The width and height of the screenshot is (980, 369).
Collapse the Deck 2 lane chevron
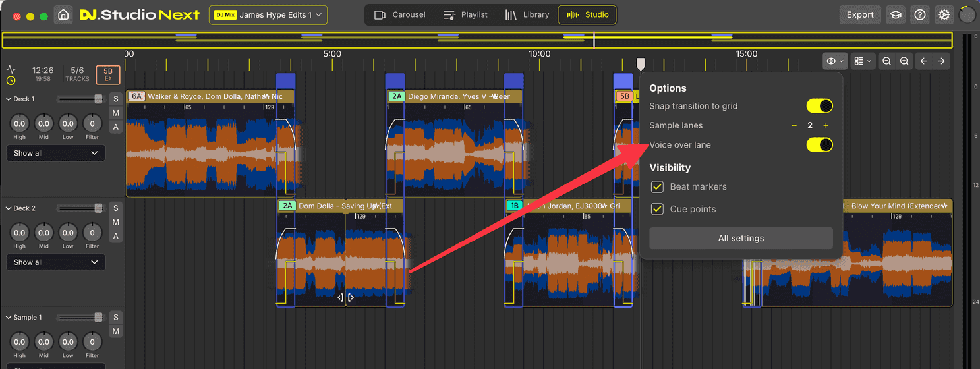pyautogui.click(x=9, y=208)
